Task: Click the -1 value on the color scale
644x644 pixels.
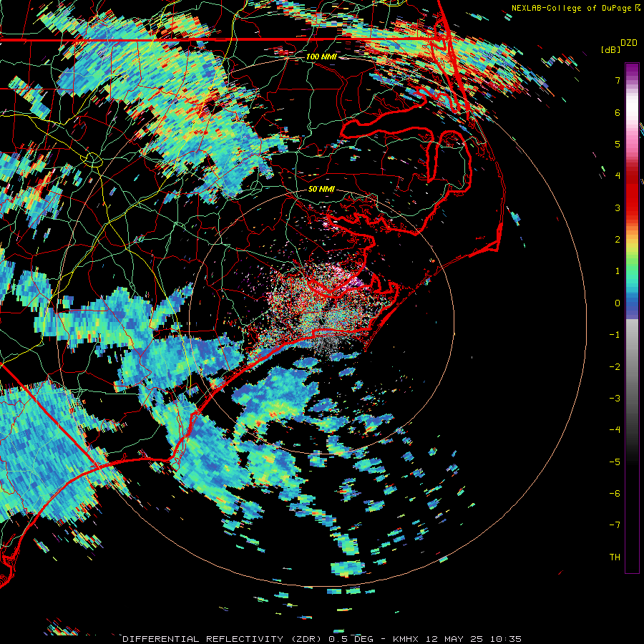Action: coord(615,335)
